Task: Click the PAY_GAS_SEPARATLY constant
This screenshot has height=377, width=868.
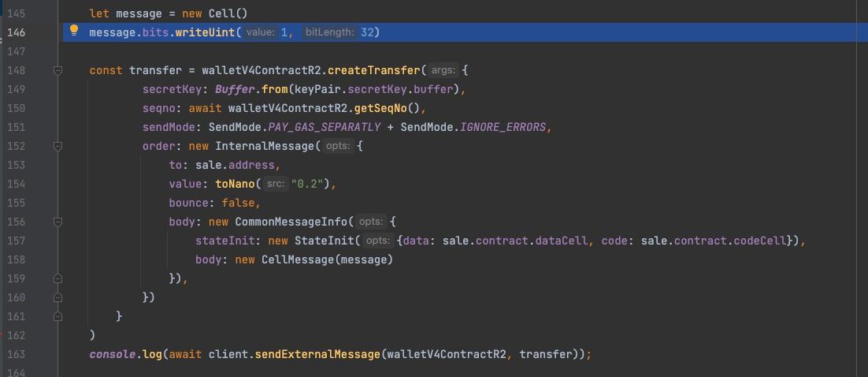Action: click(x=325, y=127)
